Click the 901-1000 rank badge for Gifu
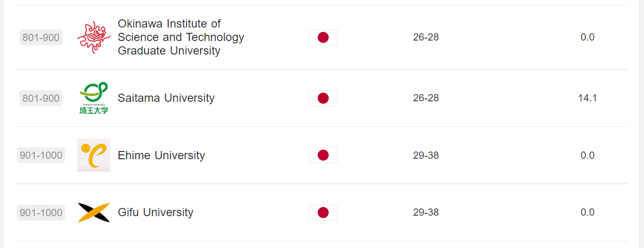This screenshot has width=644, height=248. point(41,212)
